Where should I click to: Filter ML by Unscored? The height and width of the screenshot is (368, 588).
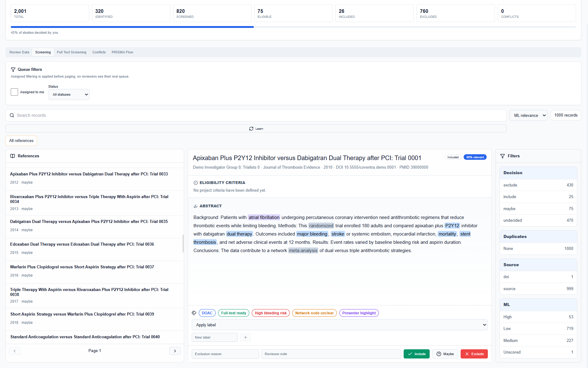coord(538,352)
